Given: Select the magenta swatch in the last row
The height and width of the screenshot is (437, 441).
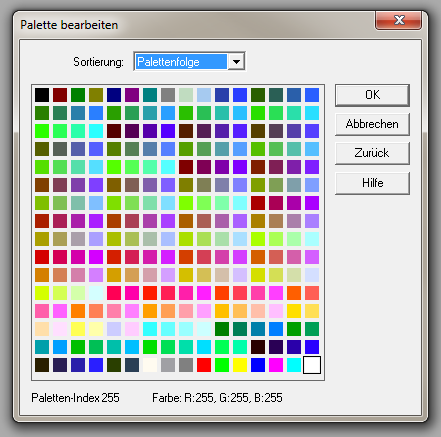Looking at the screenshot, I should tap(276, 365).
